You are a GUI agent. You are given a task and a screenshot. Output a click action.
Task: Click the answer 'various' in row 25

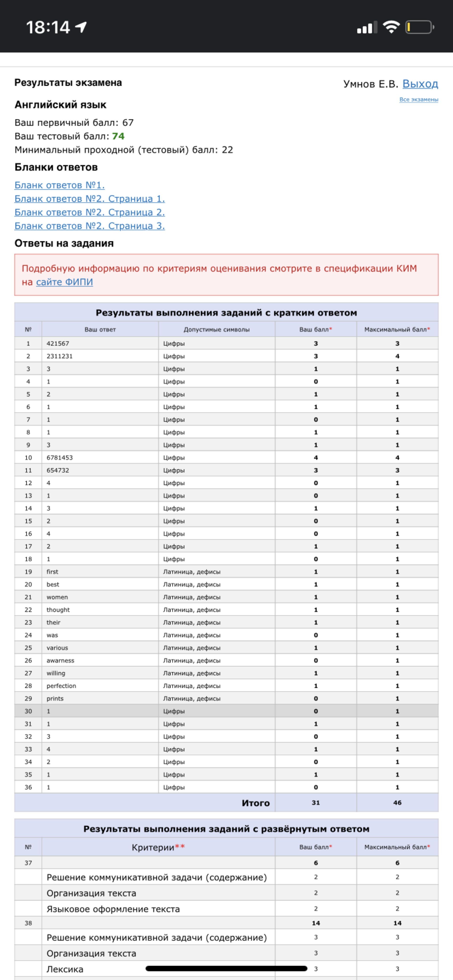click(58, 648)
